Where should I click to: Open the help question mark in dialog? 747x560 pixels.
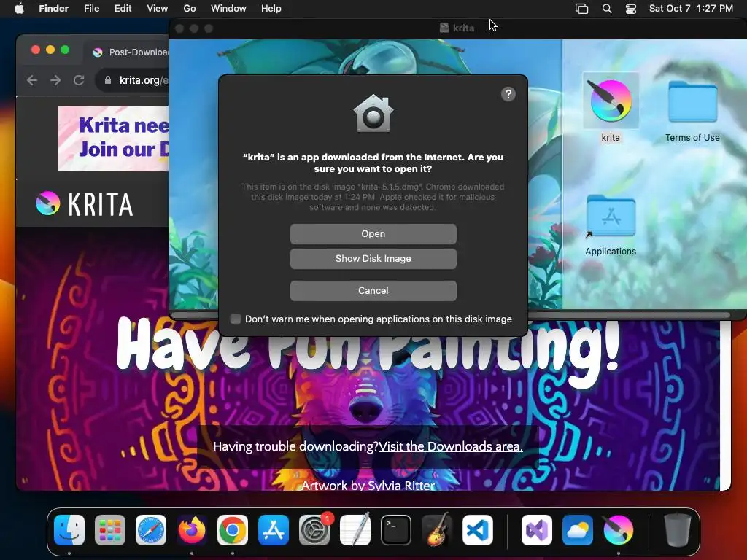pos(508,94)
